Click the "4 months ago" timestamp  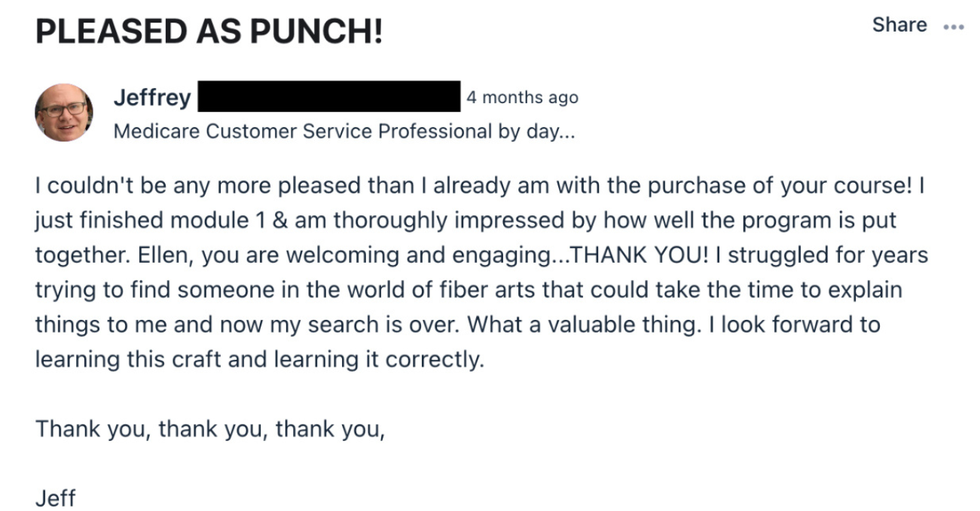522,98
